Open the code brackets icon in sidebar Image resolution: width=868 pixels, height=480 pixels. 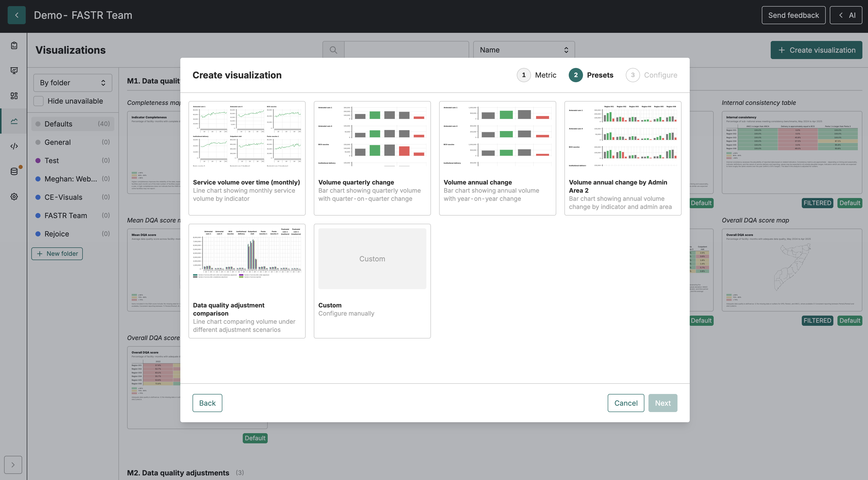pos(14,146)
